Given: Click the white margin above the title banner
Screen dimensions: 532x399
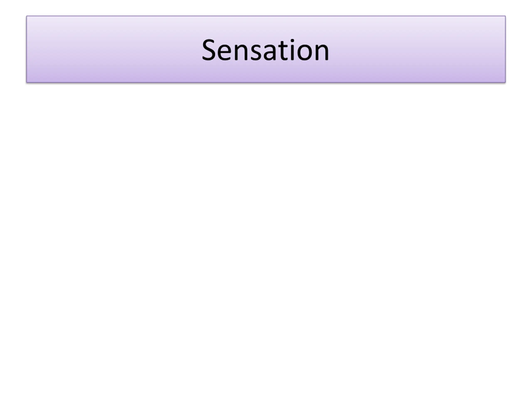Looking at the screenshot, I should [266, 8].
